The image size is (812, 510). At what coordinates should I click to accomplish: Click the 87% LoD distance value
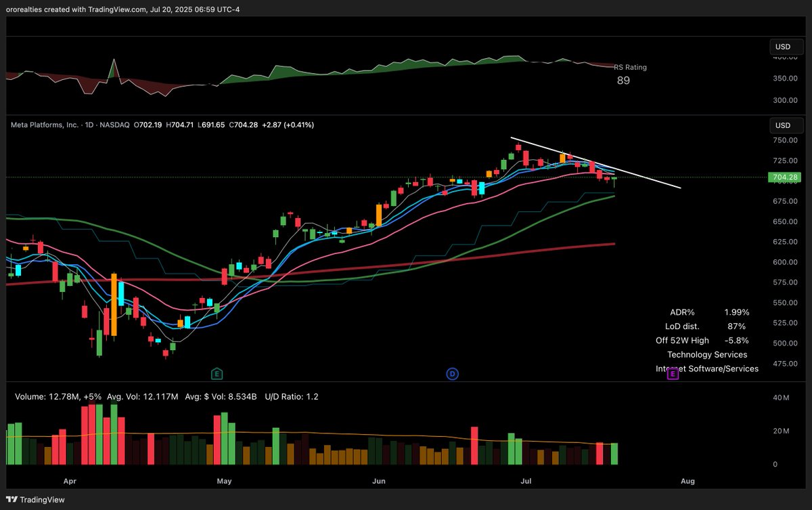736,326
